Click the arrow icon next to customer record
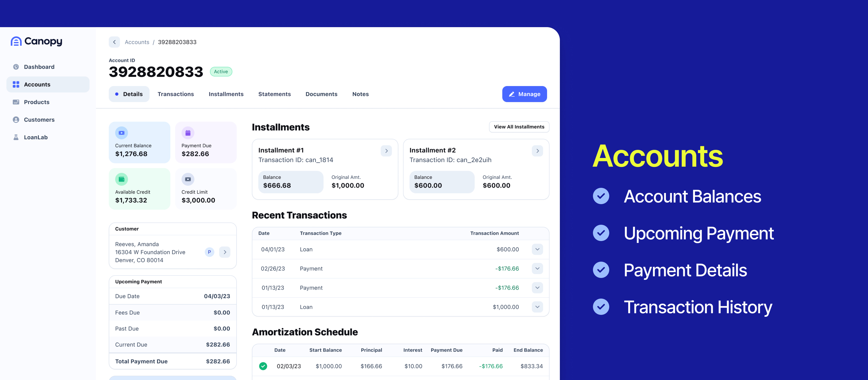 [225, 252]
